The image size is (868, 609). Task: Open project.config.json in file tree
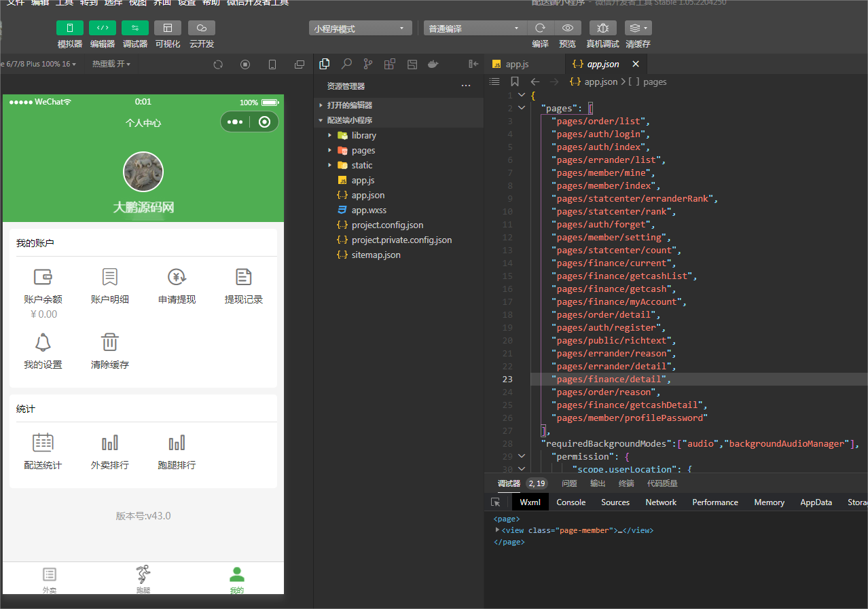pos(386,225)
